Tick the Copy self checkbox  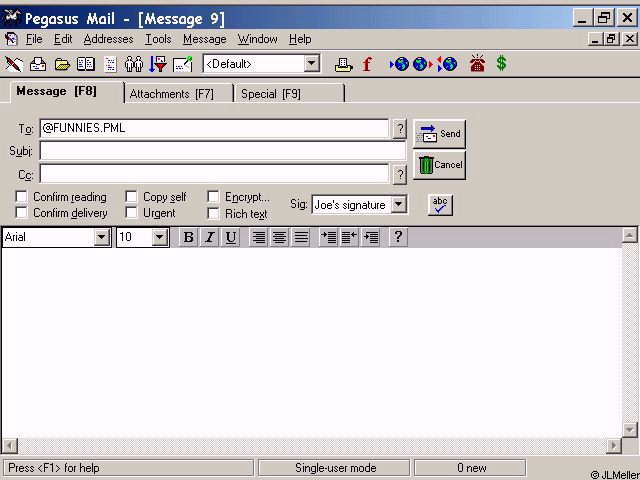pyautogui.click(x=131, y=197)
